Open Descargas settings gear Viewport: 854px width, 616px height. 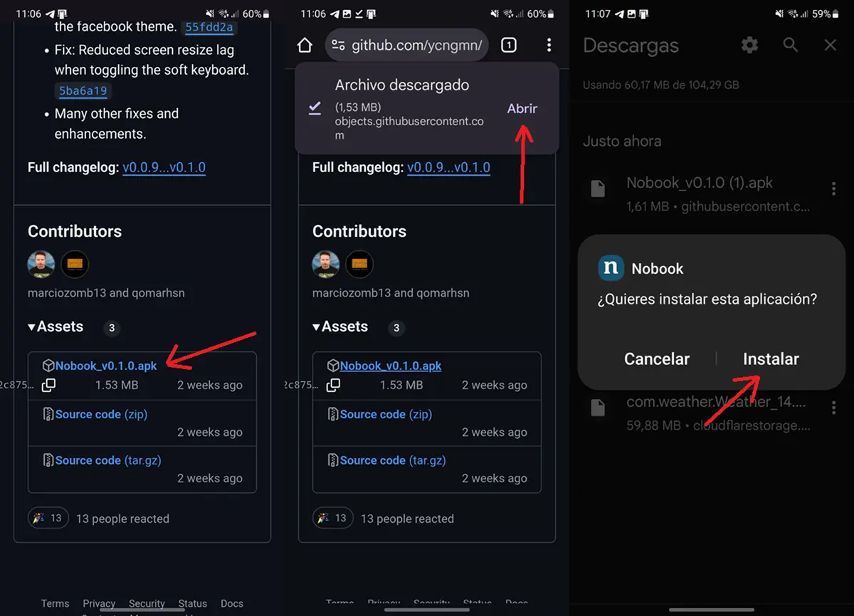pos(749,46)
